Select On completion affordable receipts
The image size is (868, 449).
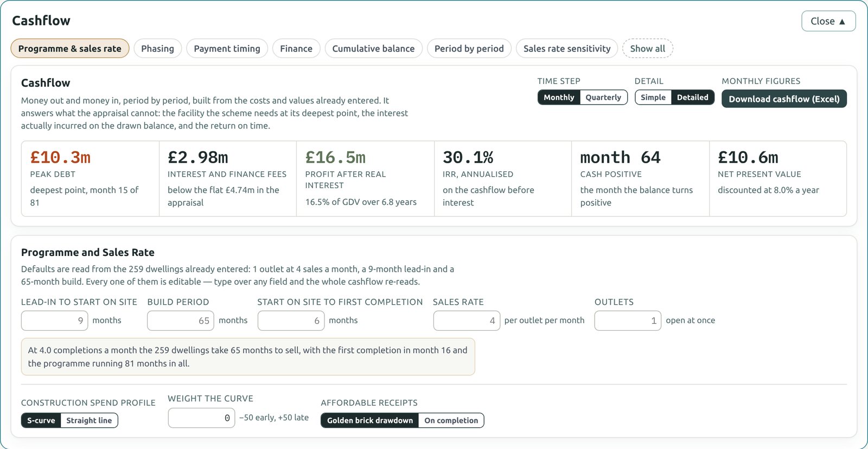451,420
